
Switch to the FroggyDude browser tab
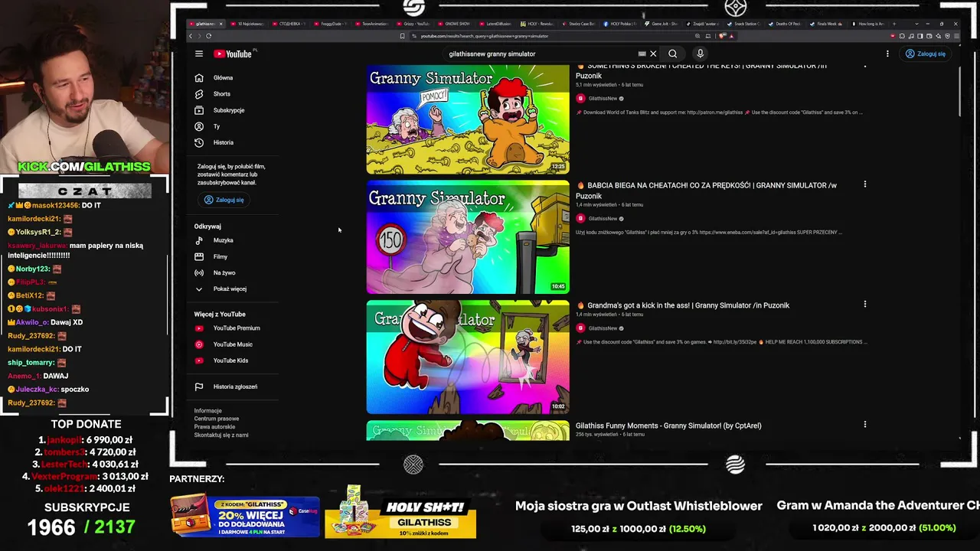331,24
